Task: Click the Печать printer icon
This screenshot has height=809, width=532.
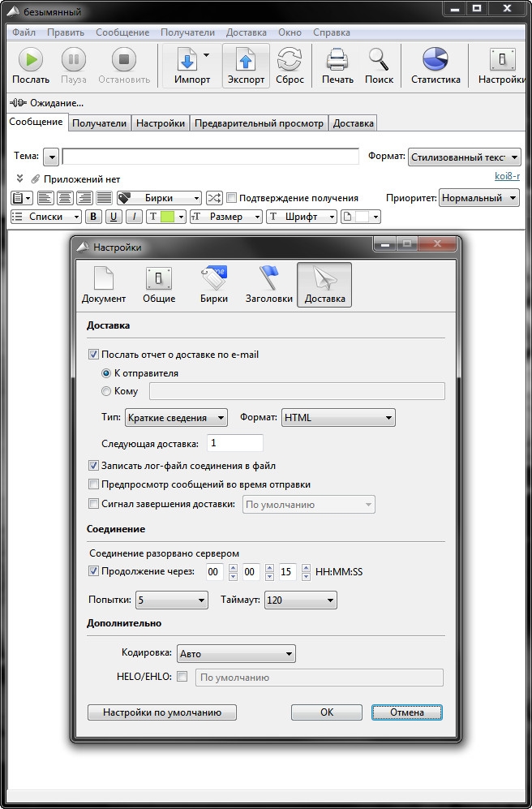Action: click(x=337, y=60)
